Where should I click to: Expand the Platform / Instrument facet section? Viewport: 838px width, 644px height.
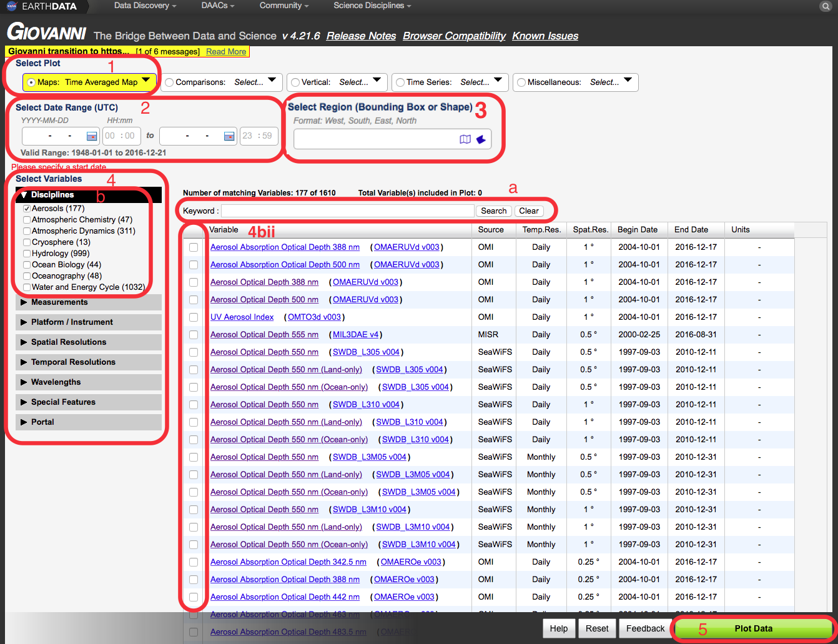89,322
